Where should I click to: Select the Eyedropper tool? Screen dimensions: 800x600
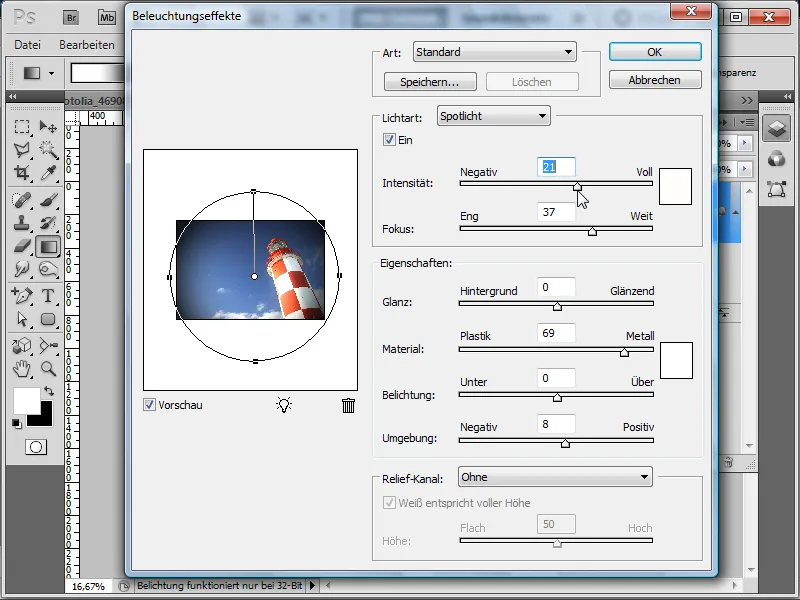pos(48,173)
